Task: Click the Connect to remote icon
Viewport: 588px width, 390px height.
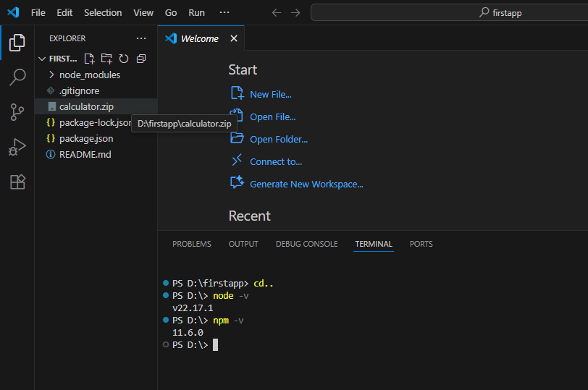Action: click(x=237, y=160)
